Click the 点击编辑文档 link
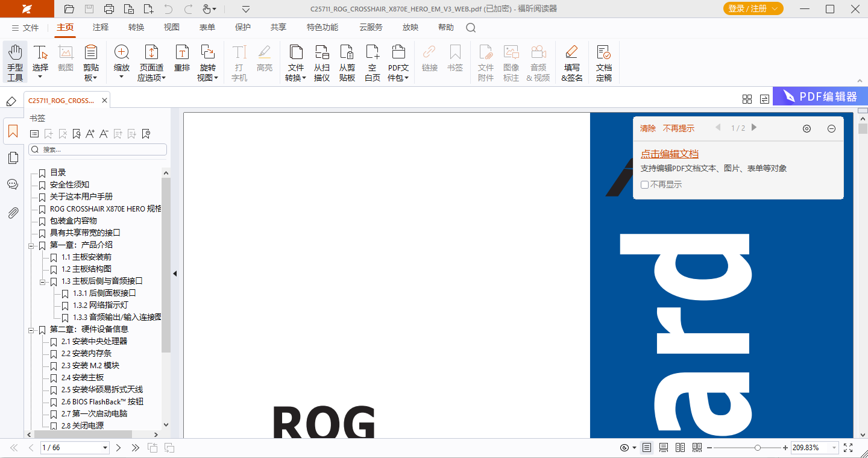Viewport: 868px width, 458px height. click(x=669, y=154)
